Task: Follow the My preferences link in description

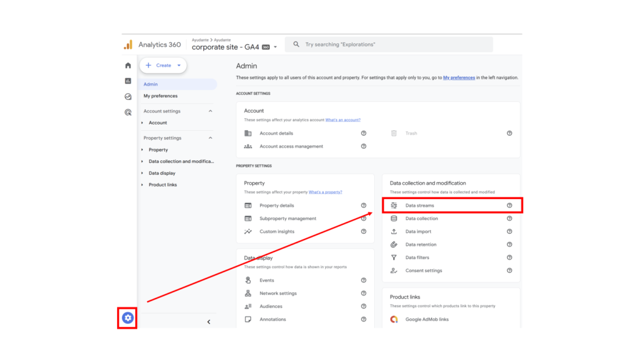Action: tap(458, 77)
